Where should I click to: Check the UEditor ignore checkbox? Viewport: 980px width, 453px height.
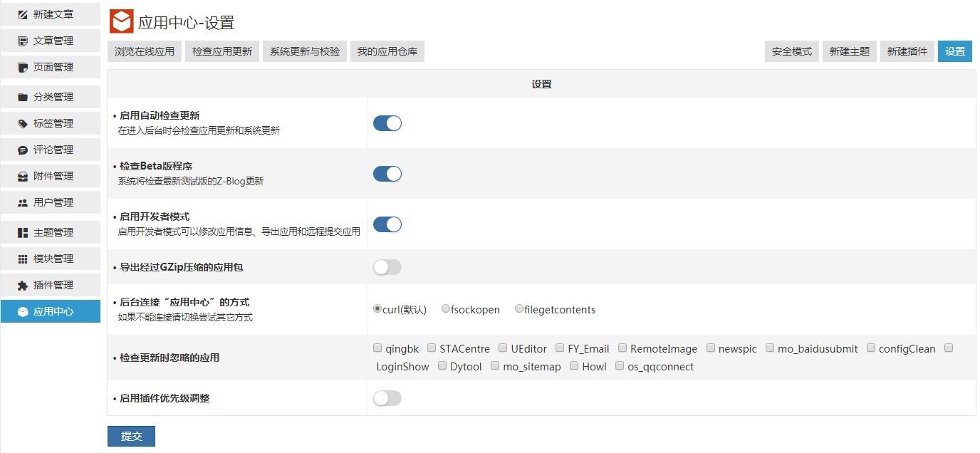coord(504,348)
